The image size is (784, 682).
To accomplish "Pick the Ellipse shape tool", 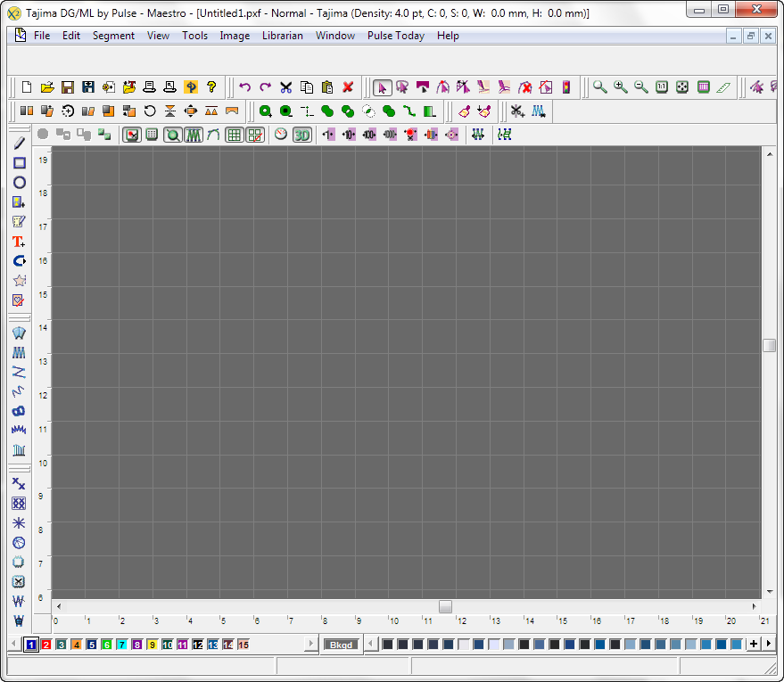I will pyautogui.click(x=18, y=183).
